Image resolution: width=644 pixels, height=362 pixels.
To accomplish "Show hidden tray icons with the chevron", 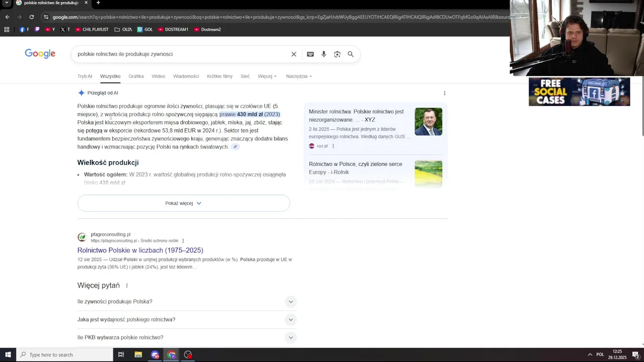I will [x=590, y=354].
